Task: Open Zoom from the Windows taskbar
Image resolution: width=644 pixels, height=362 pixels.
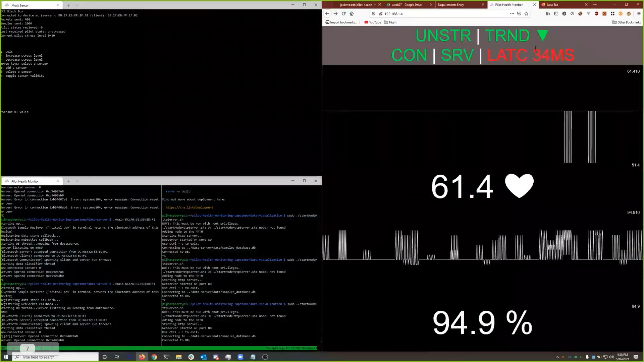Action: [240, 357]
